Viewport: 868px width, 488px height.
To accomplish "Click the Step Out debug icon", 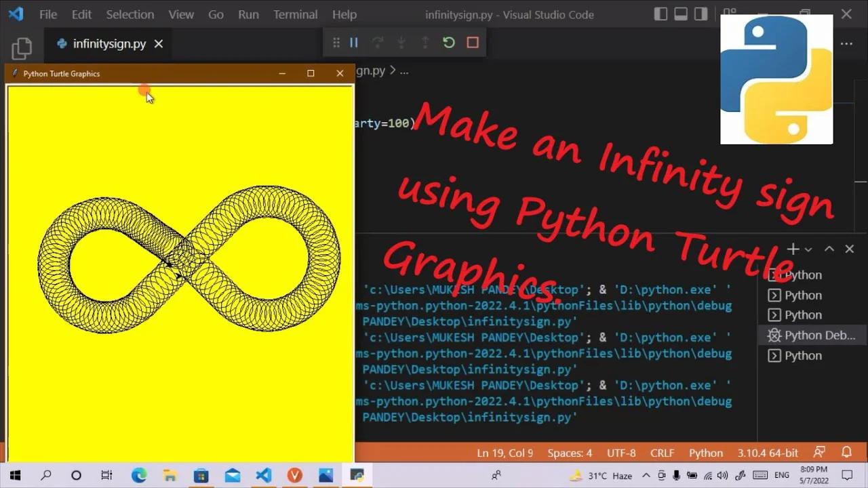I will pyautogui.click(x=425, y=42).
